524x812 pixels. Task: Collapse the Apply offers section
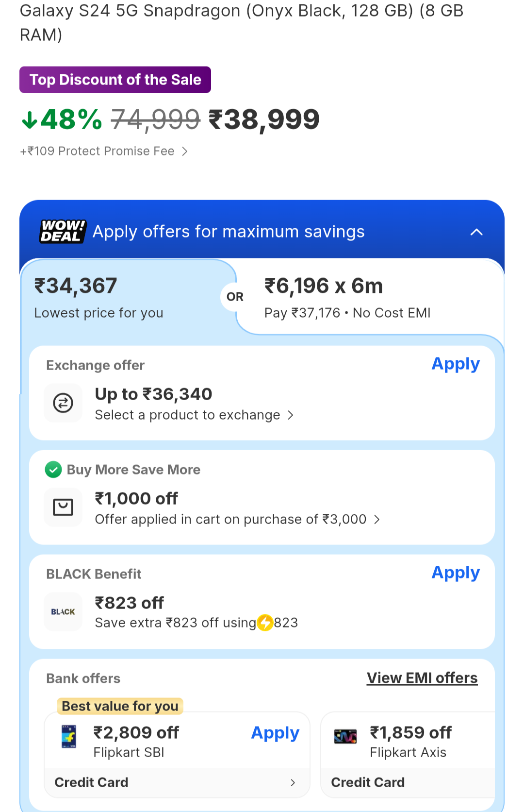476,232
